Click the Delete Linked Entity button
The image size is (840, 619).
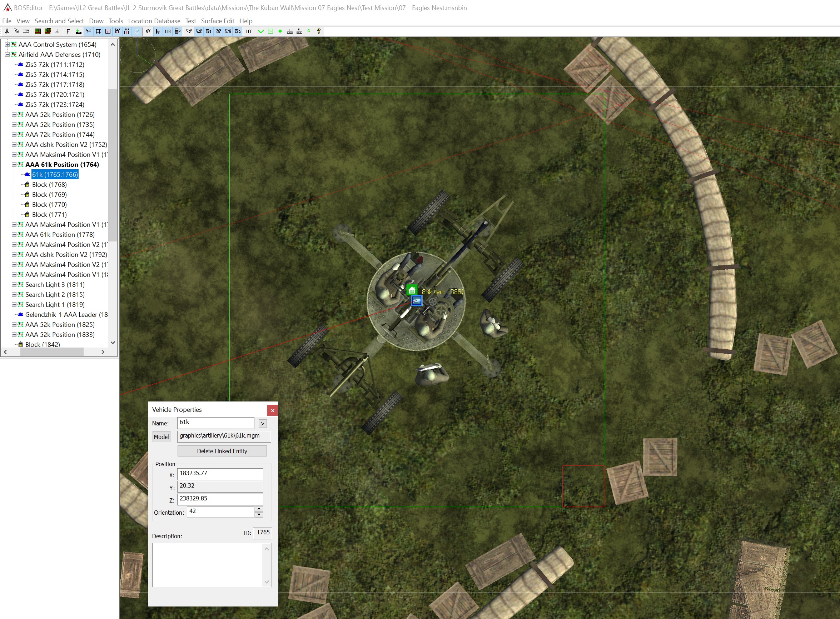(x=222, y=451)
